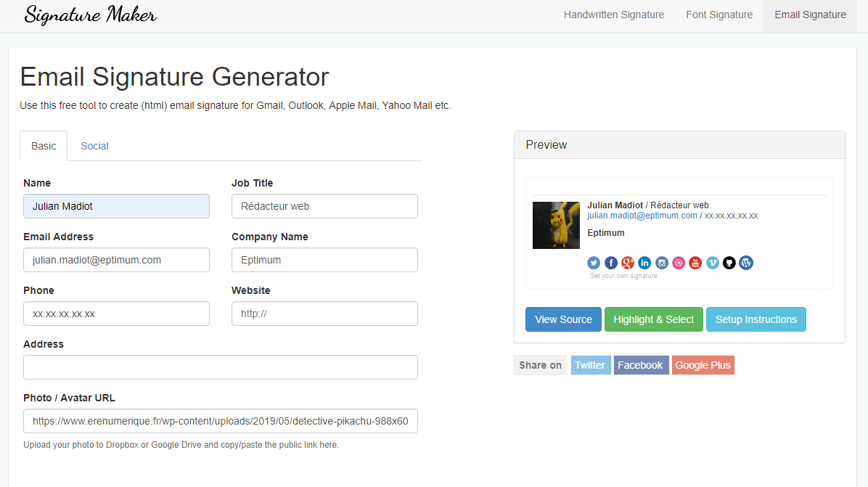
Task: Focus the Address input field
Action: (x=221, y=367)
